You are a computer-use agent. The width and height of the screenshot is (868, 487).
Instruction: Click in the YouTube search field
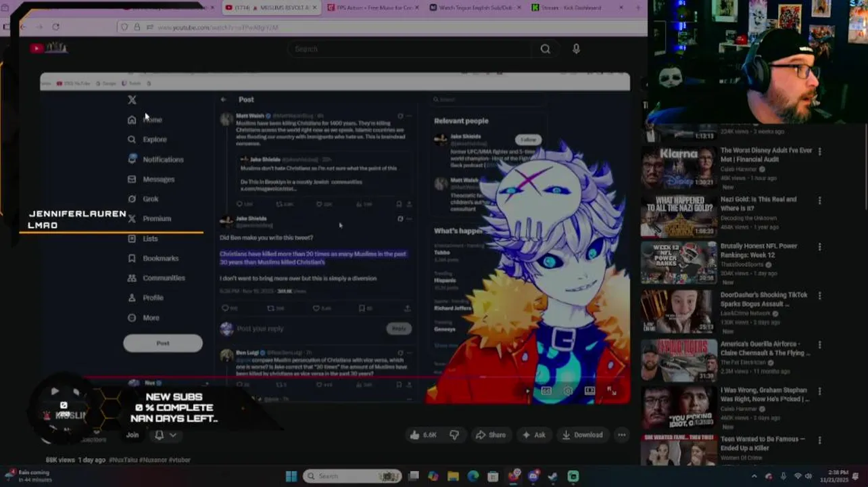(410, 49)
